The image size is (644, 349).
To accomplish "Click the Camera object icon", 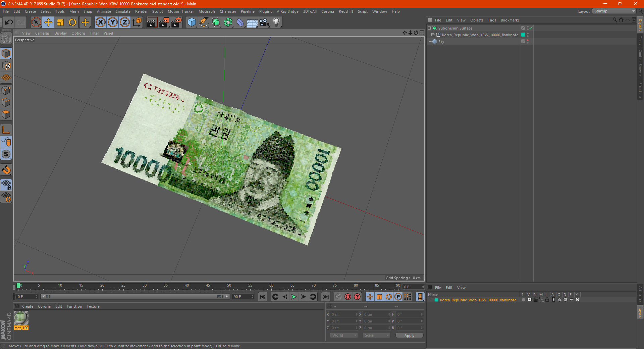I will click(x=264, y=22).
